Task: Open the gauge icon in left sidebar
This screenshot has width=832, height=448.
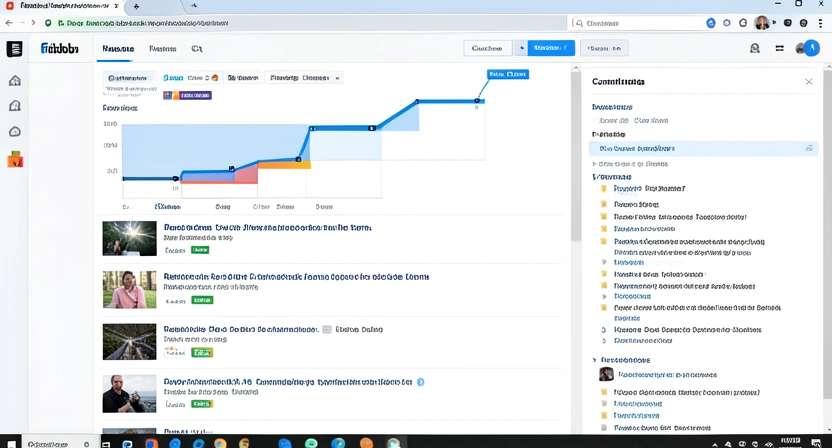Action: (x=15, y=132)
